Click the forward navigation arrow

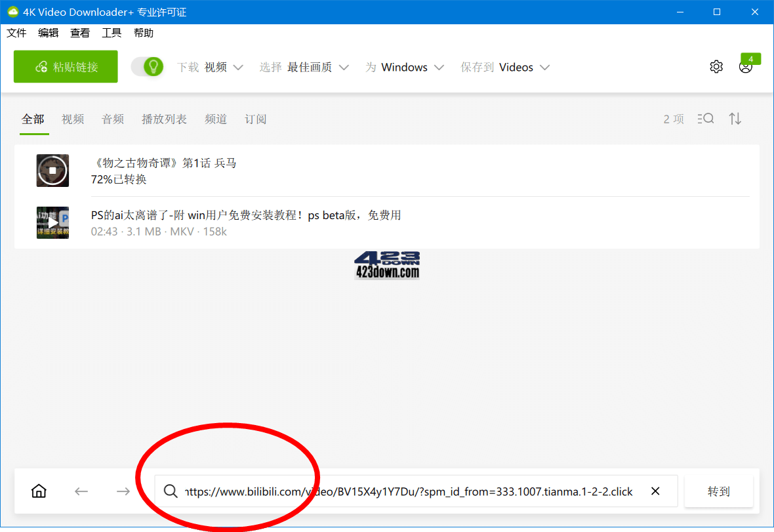[x=122, y=491]
